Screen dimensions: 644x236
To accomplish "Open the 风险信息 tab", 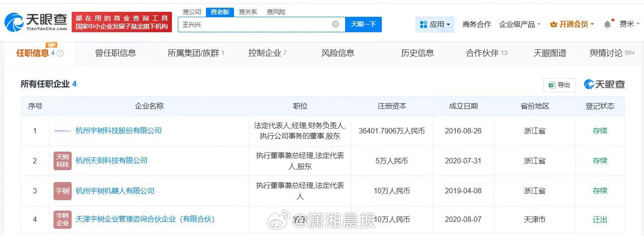I will click(x=338, y=53).
